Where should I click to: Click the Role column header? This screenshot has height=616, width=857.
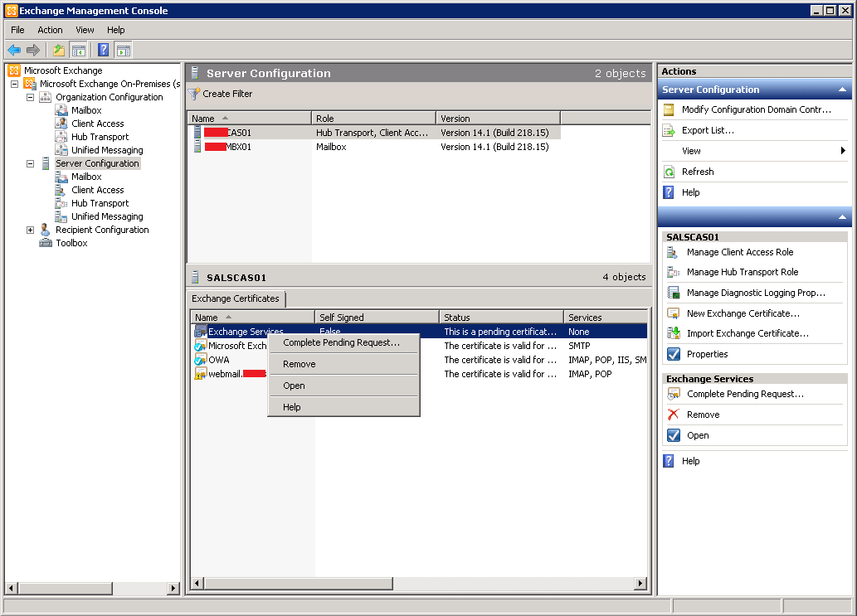coord(374,119)
